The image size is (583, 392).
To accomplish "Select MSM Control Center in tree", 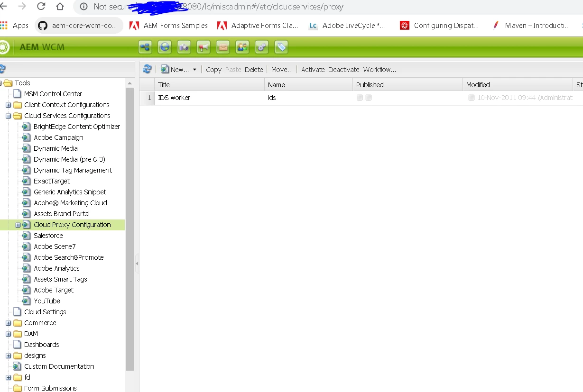I will click(53, 94).
